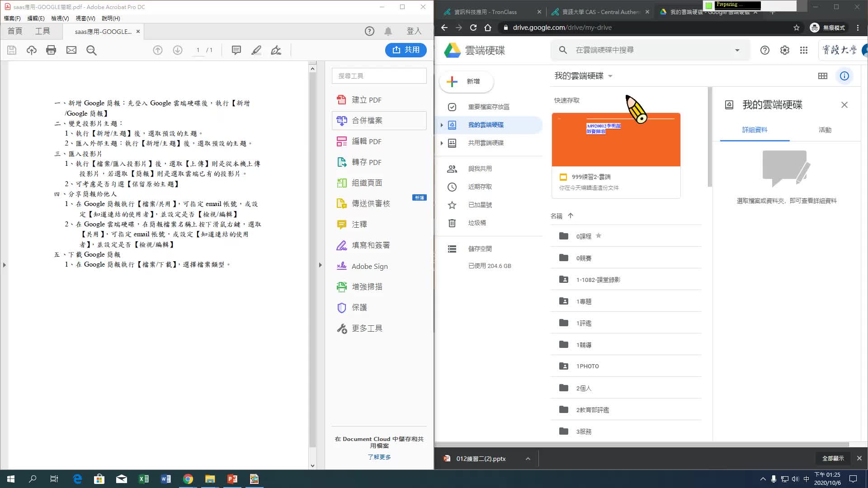Expand 共用雲端硬碟 tree arrow in sidebar
868x488 pixels.
[x=441, y=143]
